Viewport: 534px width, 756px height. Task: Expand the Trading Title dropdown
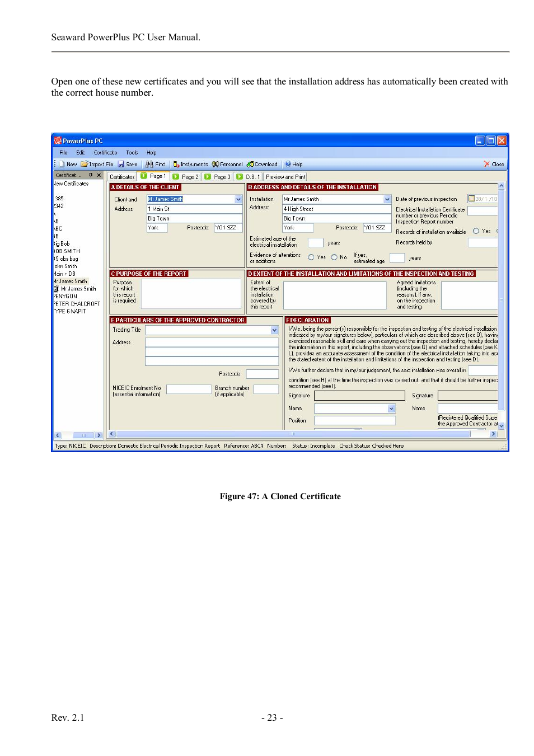274,330
